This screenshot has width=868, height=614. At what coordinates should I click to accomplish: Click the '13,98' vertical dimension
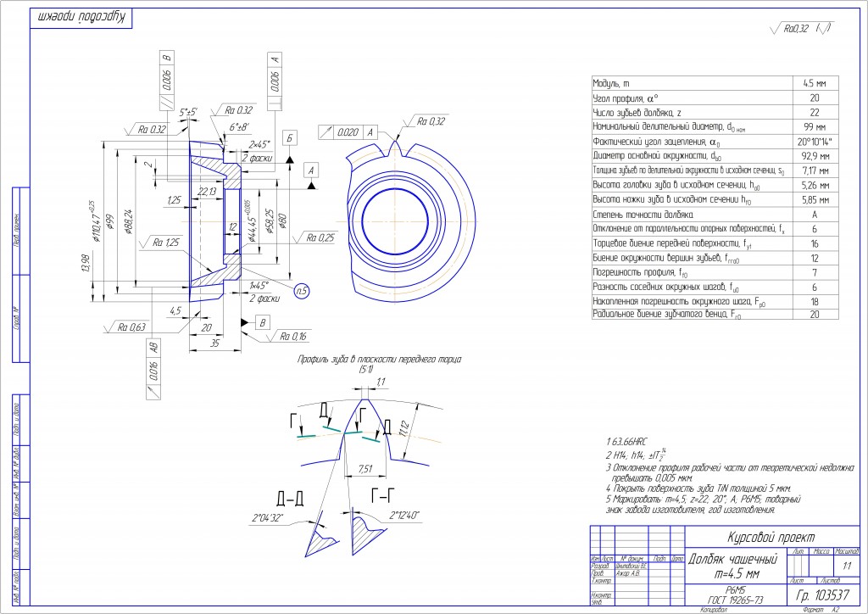pyautogui.click(x=84, y=263)
